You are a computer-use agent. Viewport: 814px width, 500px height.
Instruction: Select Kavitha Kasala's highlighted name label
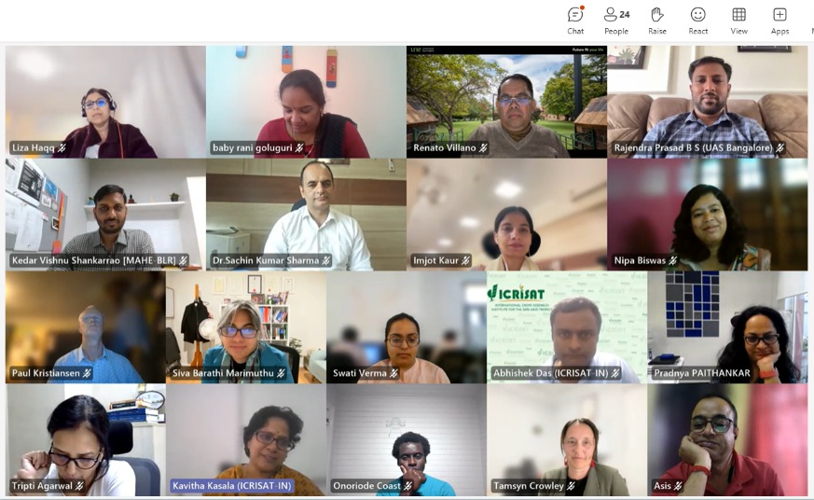(232, 486)
